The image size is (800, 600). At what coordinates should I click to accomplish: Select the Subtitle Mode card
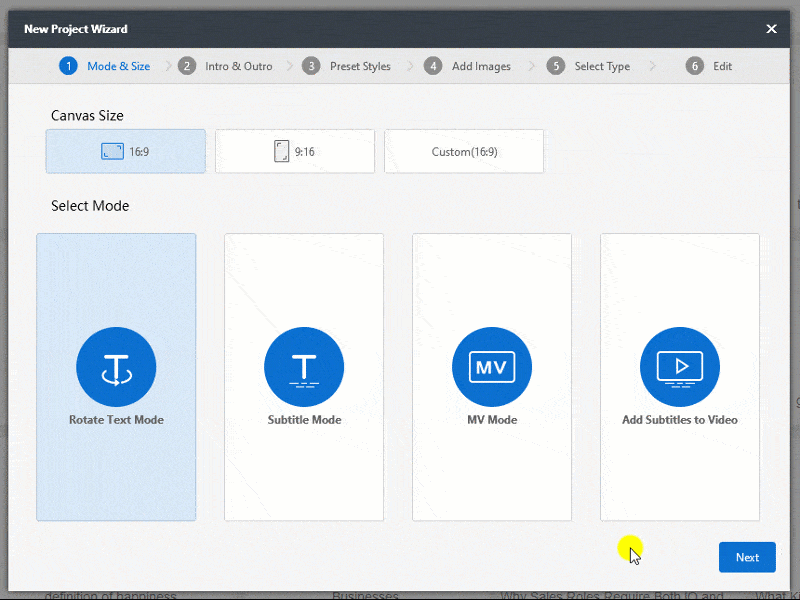click(x=304, y=377)
